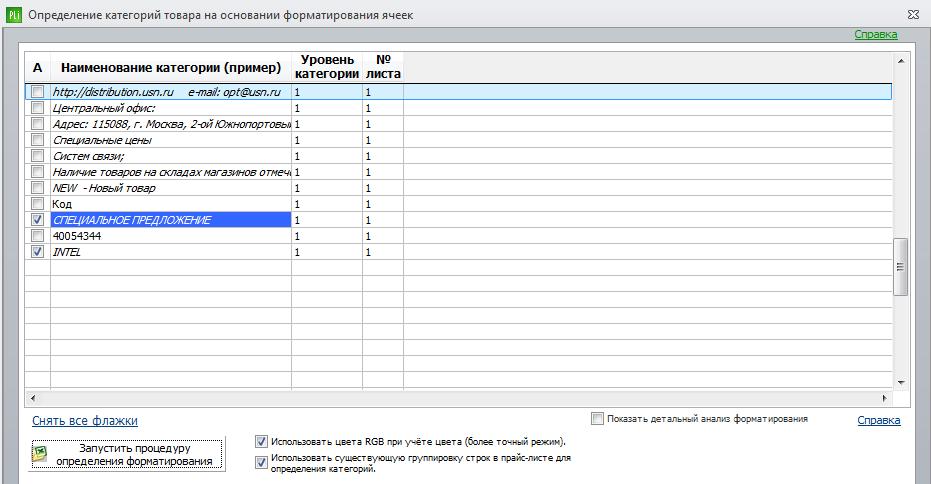Viewport: 931px width, 484px height.
Task: Click Снять все флажки link
Action: 85,420
